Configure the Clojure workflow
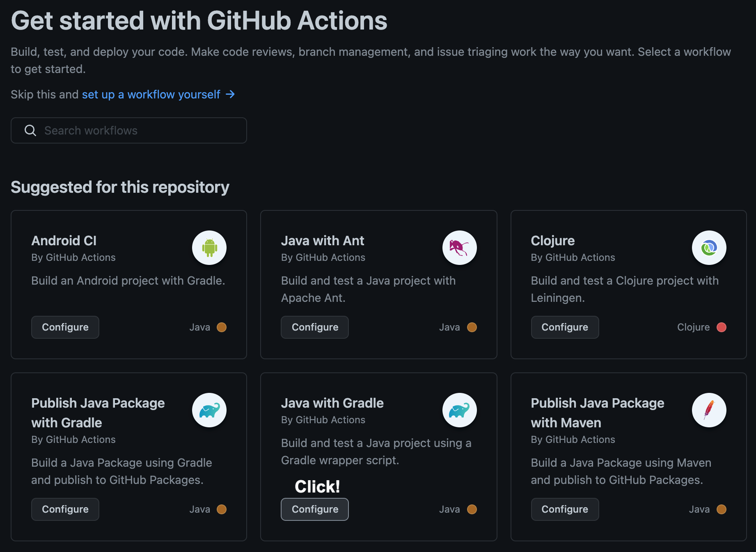The height and width of the screenshot is (552, 756). pos(565,327)
